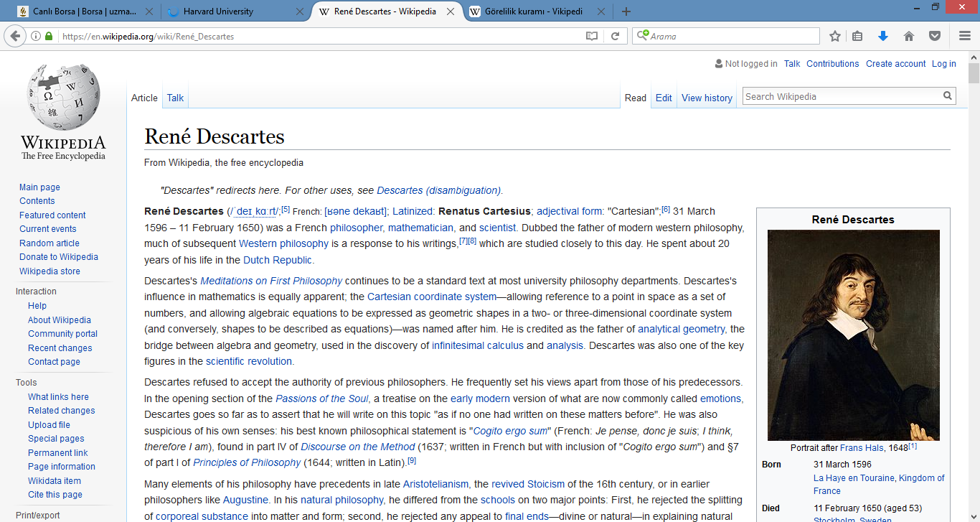Image resolution: width=980 pixels, height=522 pixels.
Task: Click the Log in link
Action: pos(943,64)
